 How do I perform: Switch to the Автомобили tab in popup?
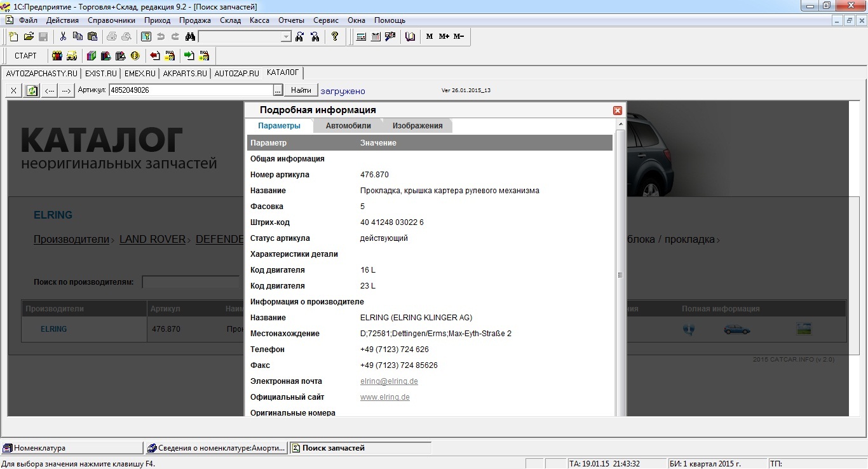pos(348,126)
